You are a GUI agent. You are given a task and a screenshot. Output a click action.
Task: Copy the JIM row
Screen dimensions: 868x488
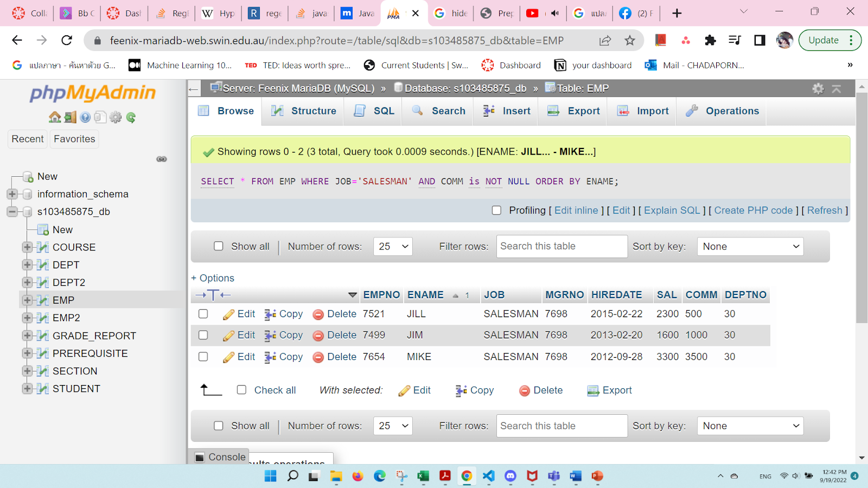tap(283, 335)
